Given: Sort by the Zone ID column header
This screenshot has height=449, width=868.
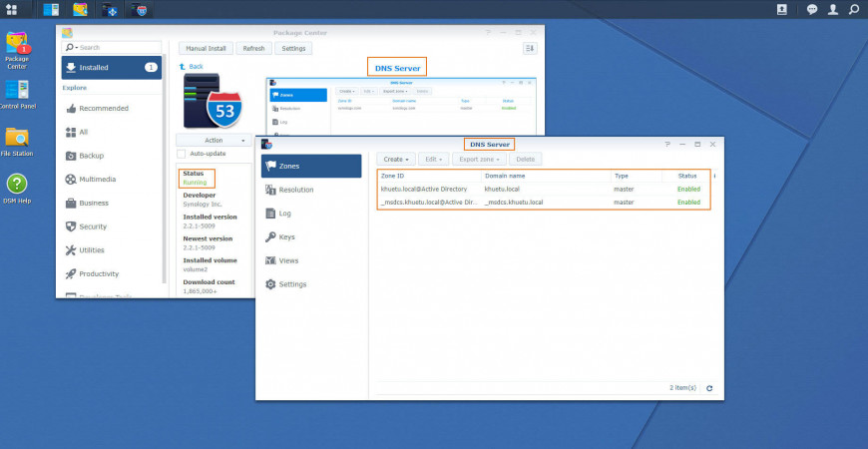Looking at the screenshot, I should click(430, 176).
